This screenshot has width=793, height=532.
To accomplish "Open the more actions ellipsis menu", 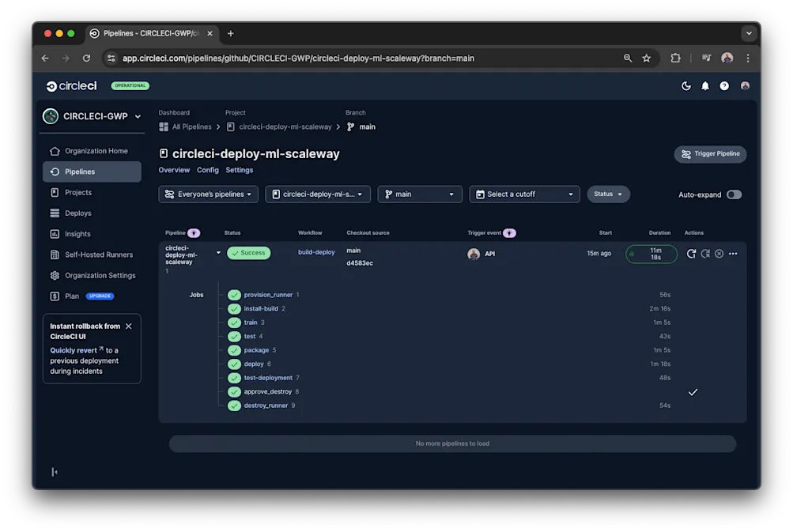I will 732,254.
